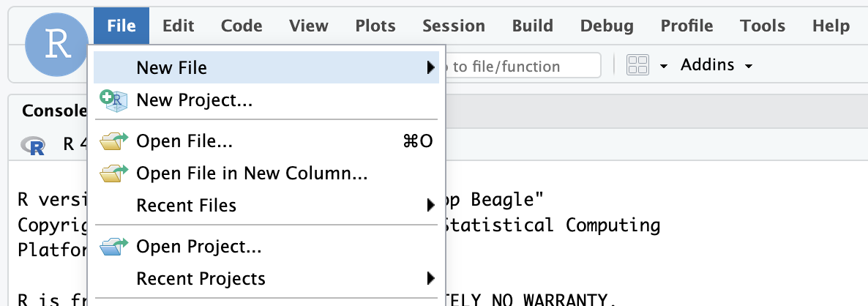
Task: Open the Tools menu
Action: tap(762, 26)
